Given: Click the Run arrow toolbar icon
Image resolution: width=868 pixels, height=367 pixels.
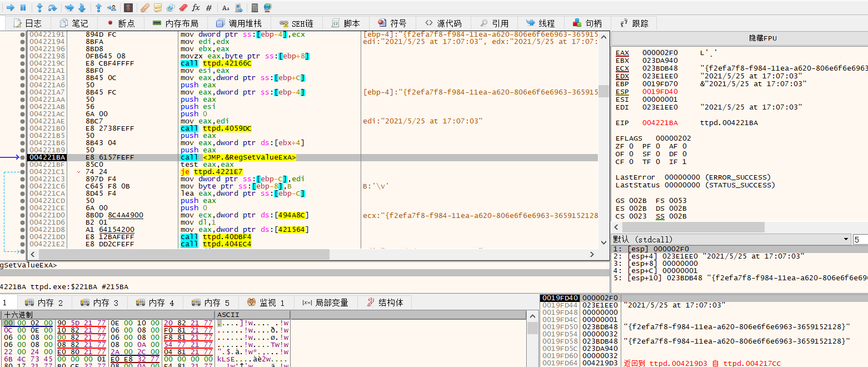Looking at the screenshot, I should (x=10, y=8).
